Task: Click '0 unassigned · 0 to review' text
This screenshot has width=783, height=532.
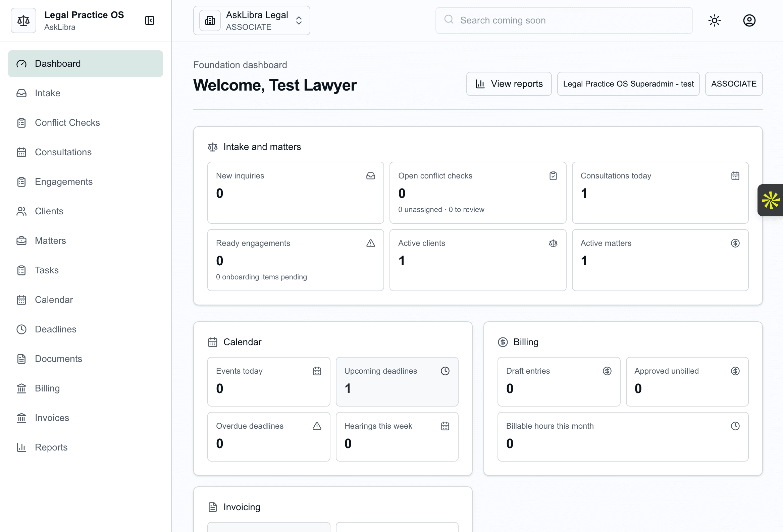Action: point(441,210)
